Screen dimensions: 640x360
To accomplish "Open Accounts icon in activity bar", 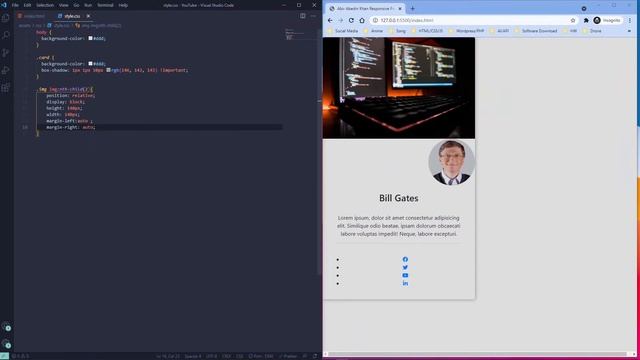I will pyautogui.click(x=6, y=327).
